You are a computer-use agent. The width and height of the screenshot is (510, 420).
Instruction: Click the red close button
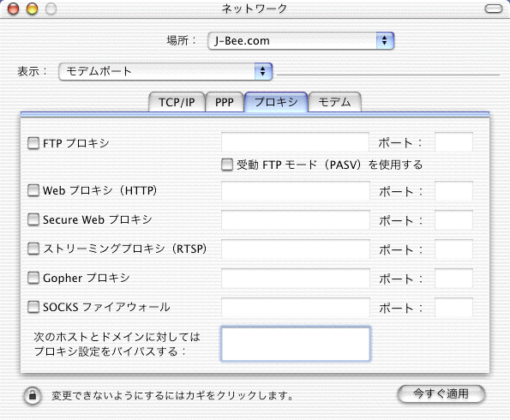pyautogui.click(x=14, y=9)
